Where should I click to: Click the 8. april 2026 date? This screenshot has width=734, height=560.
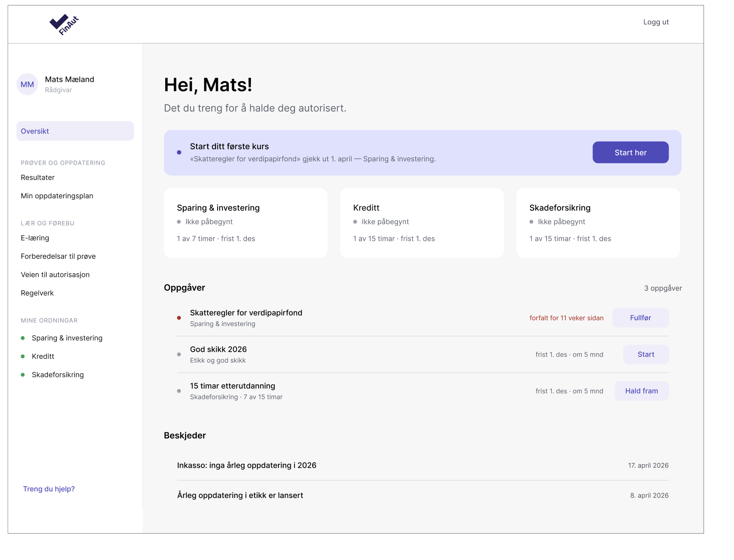pos(649,496)
